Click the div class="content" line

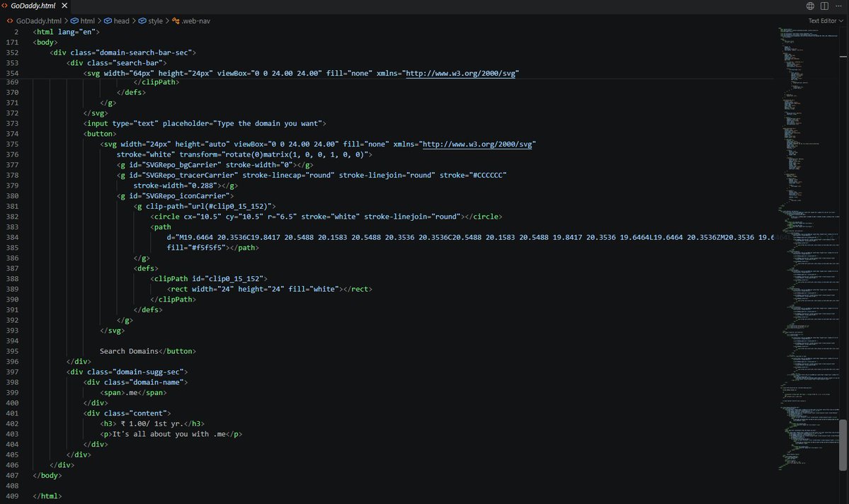pyautogui.click(x=127, y=413)
